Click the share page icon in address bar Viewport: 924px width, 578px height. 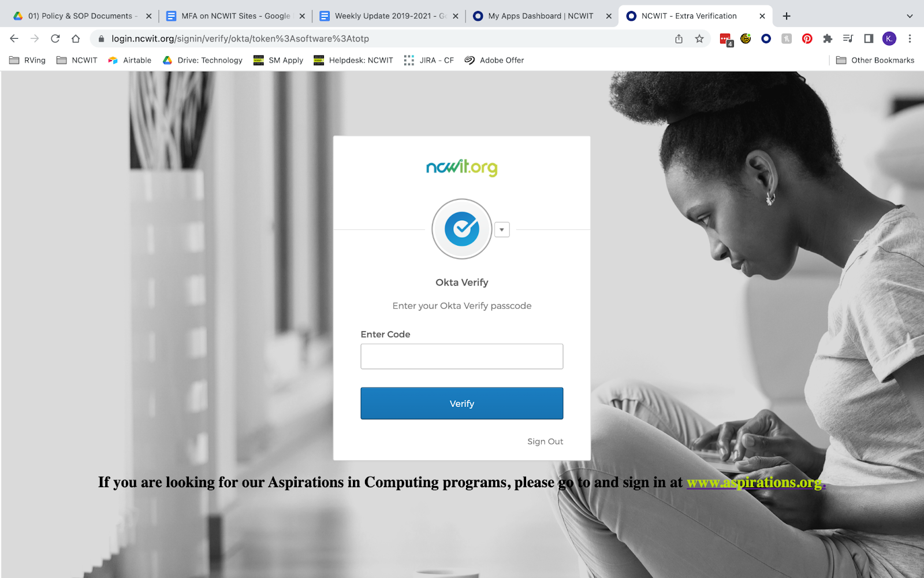click(x=679, y=39)
